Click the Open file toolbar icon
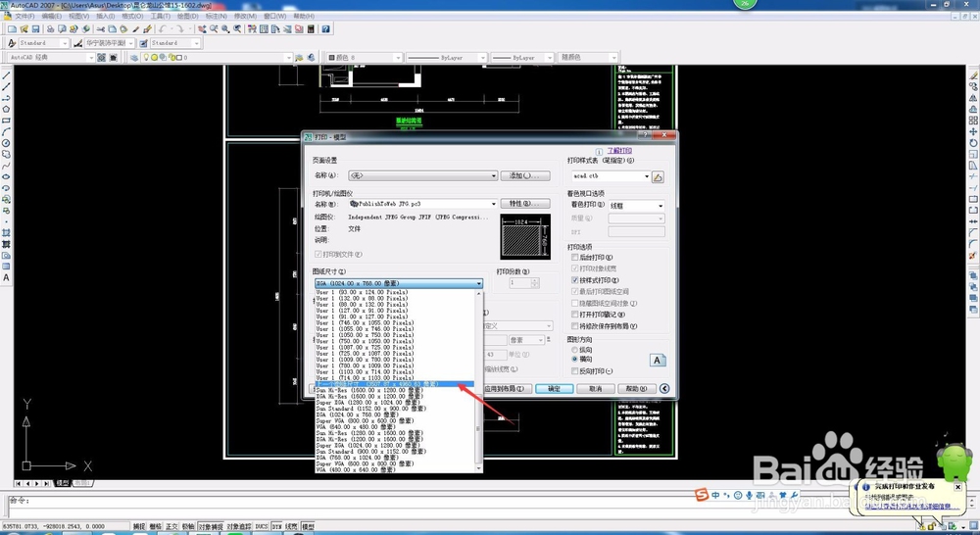This screenshot has width=980, height=535. point(24,28)
